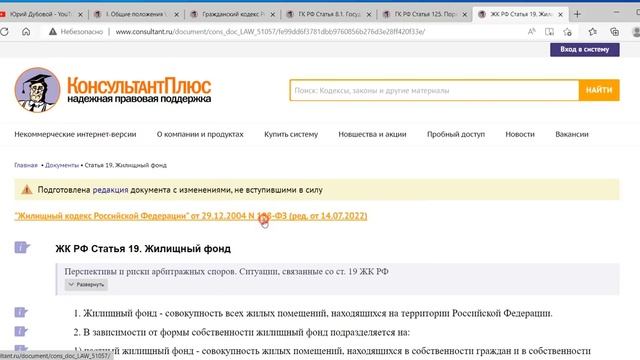Open 'редакция' link in yellow notice
Viewport: 640px width, 360px height.
pyautogui.click(x=110, y=190)
